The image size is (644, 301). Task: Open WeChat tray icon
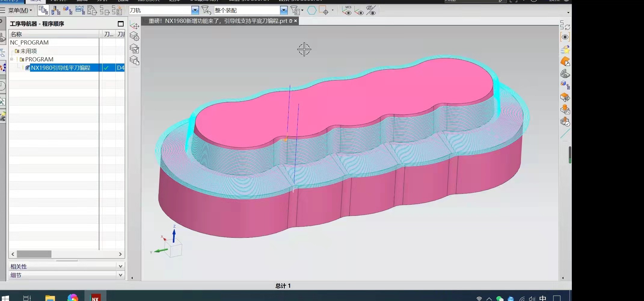coord(500,299)
